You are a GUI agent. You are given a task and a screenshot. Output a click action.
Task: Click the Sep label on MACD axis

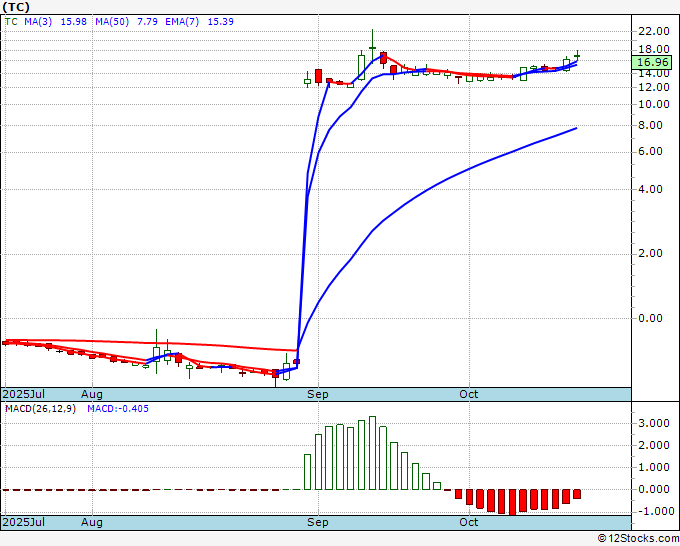(318, 522)
